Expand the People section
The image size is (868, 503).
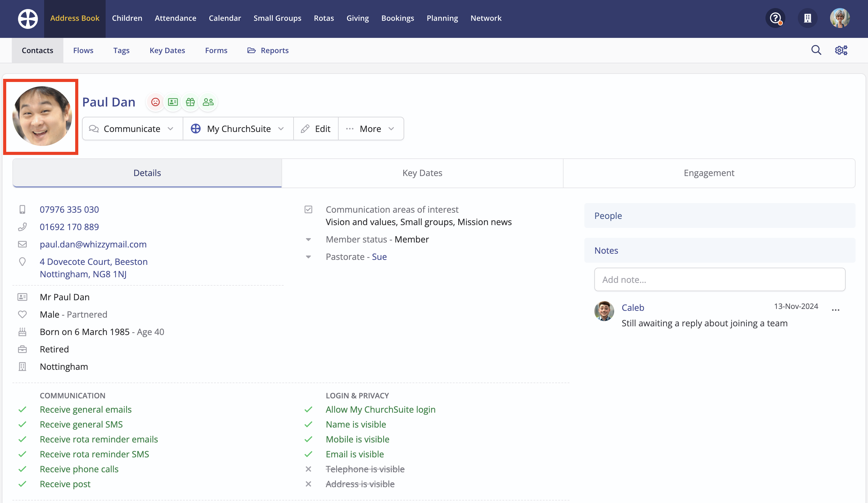[720, 216]
